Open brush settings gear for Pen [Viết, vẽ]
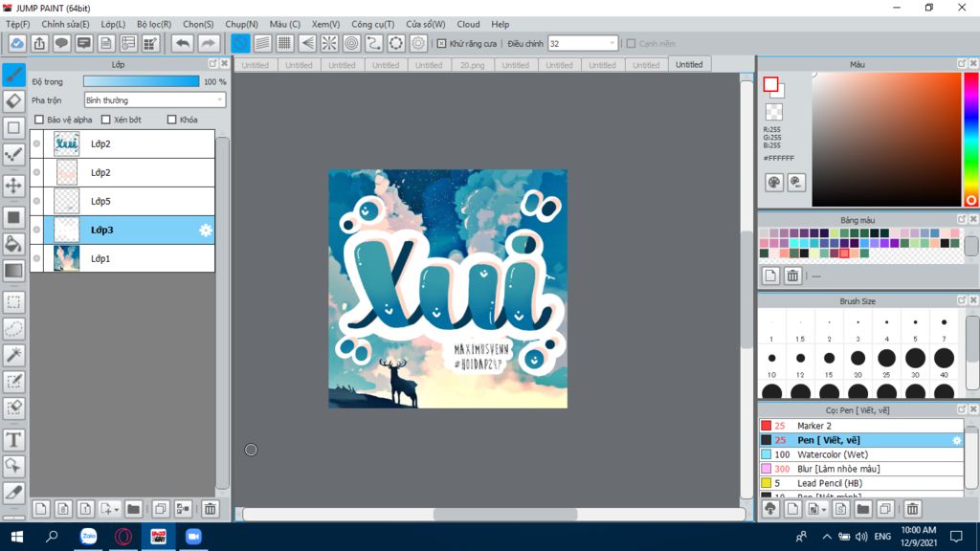This screenshot has width=980, height=551. tap(956, 440)
